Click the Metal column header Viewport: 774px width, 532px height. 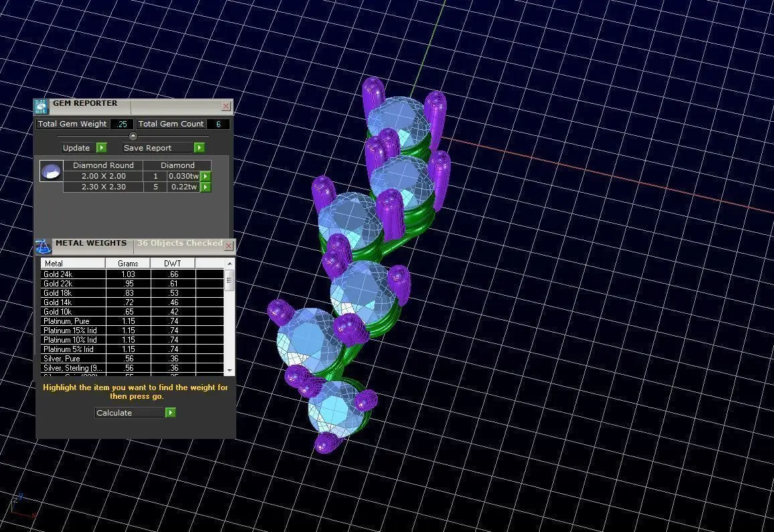73,264
